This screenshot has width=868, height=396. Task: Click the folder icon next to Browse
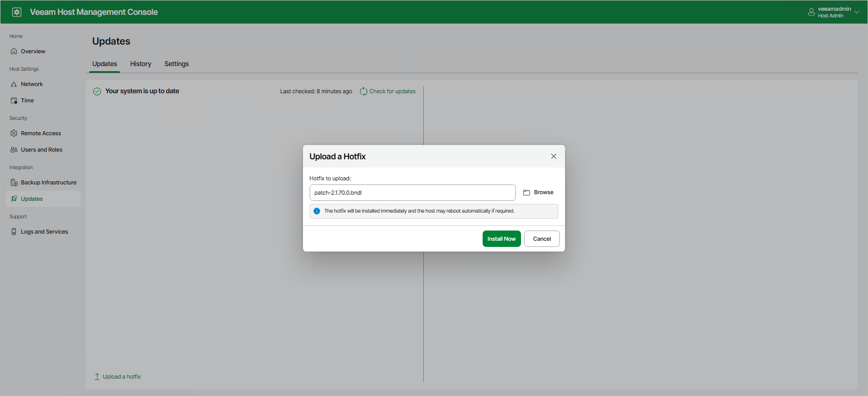(x=527, y=193)
